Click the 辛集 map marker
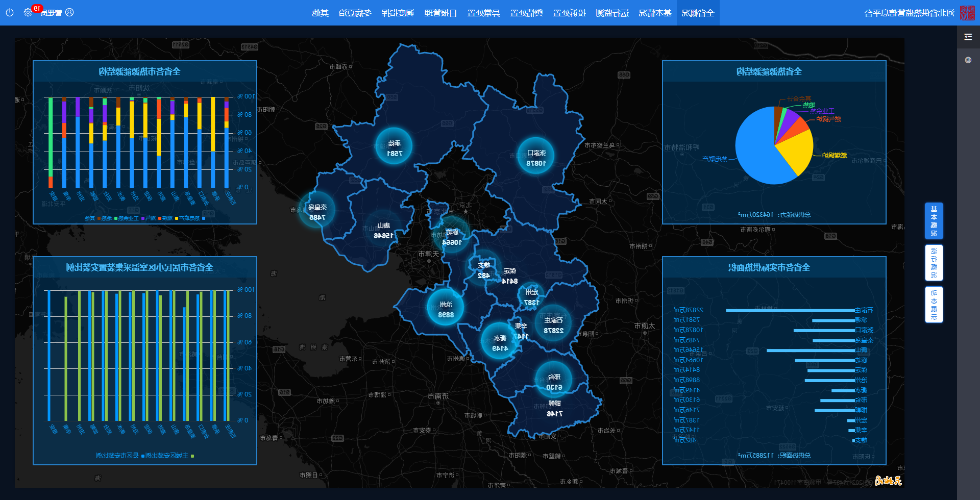Image resolution: width=980 pixels, height=500 pixels. point(521,331)
